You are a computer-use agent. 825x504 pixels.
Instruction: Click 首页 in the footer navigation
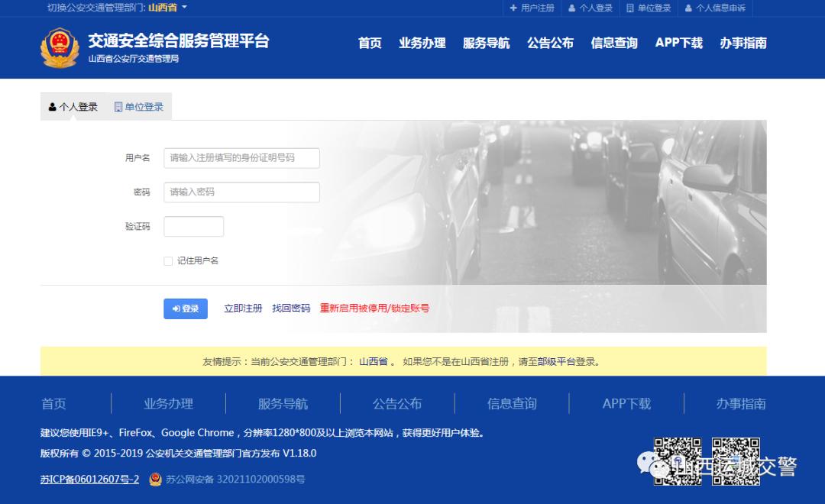click(53, 403)
